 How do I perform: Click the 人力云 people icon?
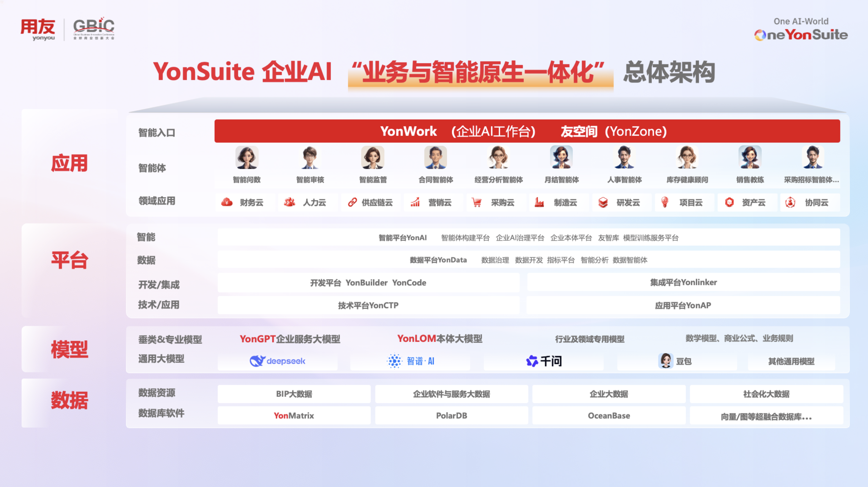pyautogui.click(x=289, y=202)
